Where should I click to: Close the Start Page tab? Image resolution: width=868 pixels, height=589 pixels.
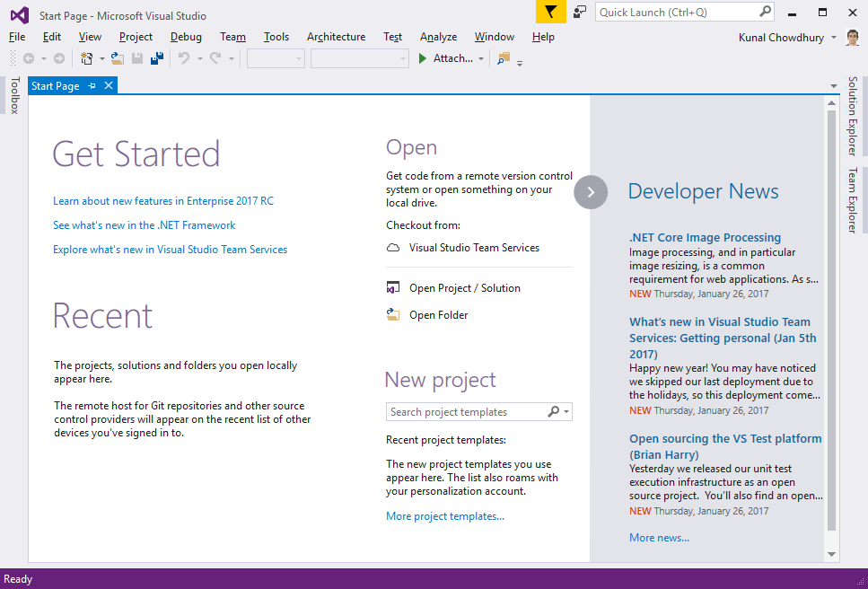(109, 85)
